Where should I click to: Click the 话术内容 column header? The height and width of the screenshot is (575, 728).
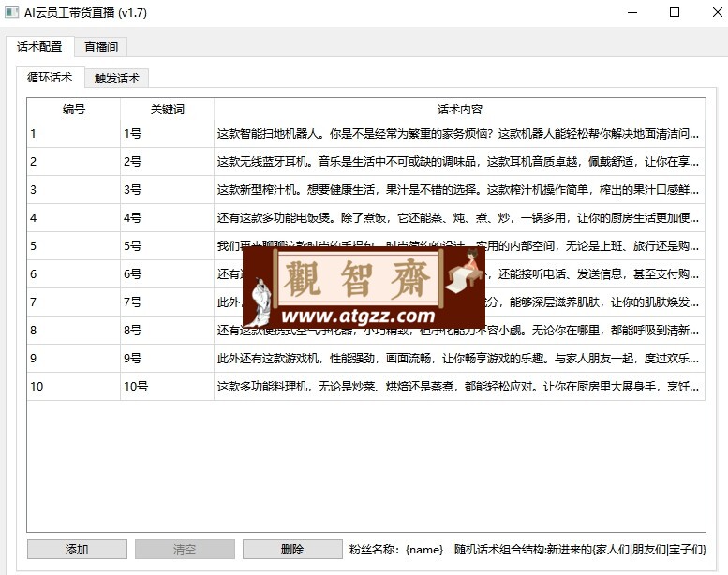click(x=460, y=109)
